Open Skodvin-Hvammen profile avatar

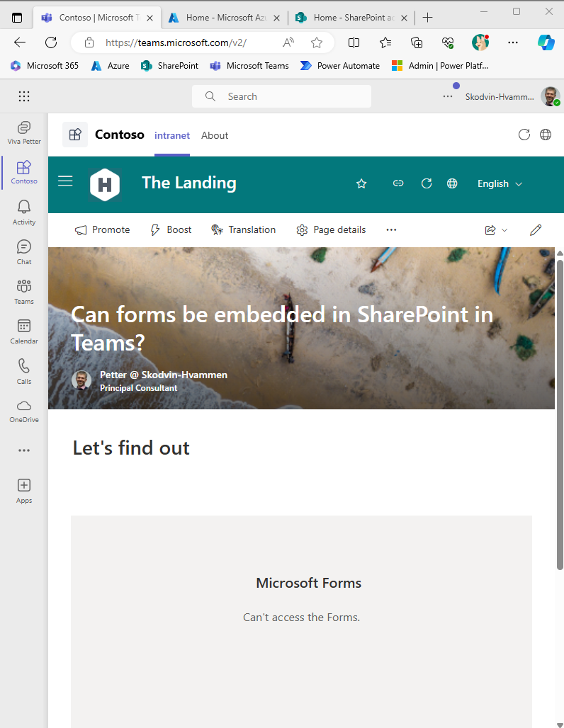click(551, 96)
